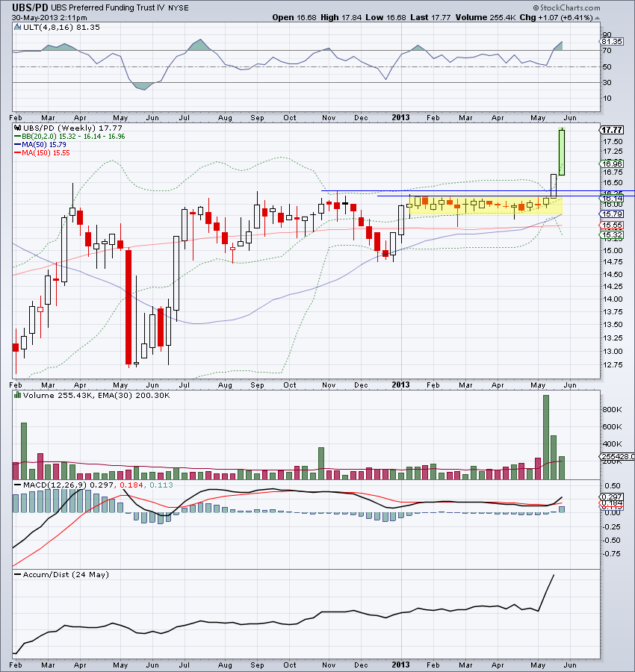
Task: Click the Volume 255.43K, EMA(30) legend
Action: click(x=96, y=395)
